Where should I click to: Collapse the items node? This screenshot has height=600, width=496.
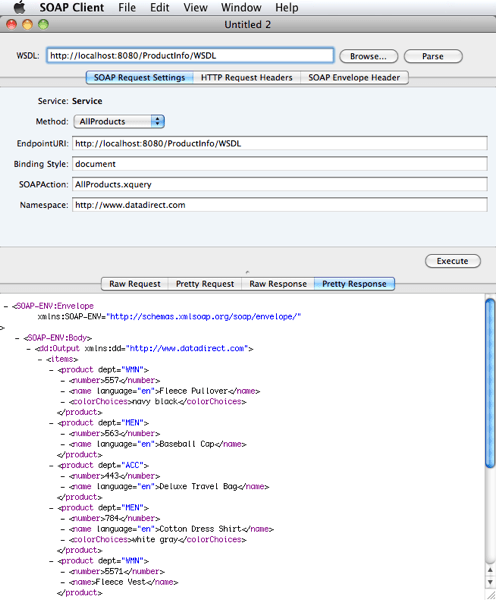tap(40, 360)
